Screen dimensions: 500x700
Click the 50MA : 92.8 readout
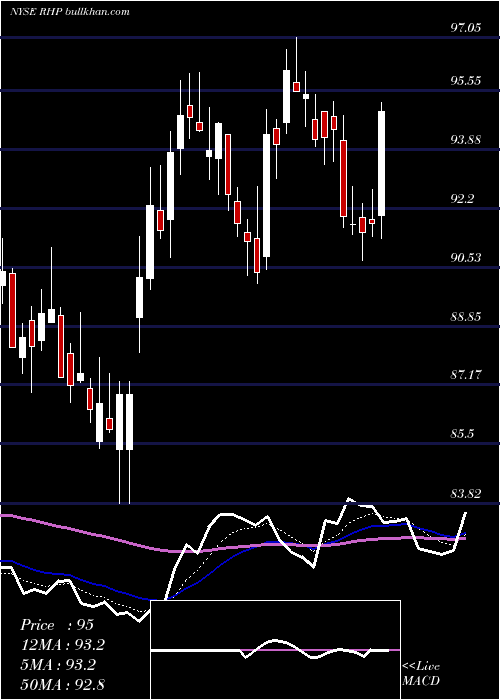[x=63, y=684]
